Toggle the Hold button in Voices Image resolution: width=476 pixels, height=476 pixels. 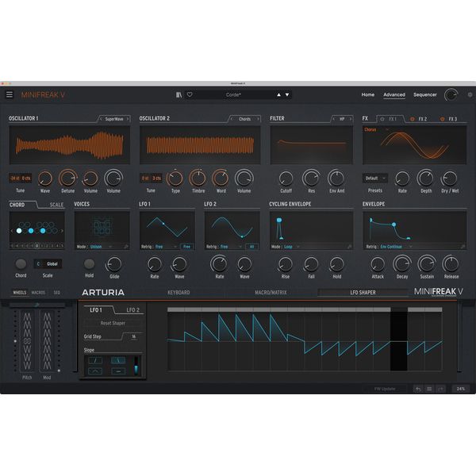pos(89,264)
